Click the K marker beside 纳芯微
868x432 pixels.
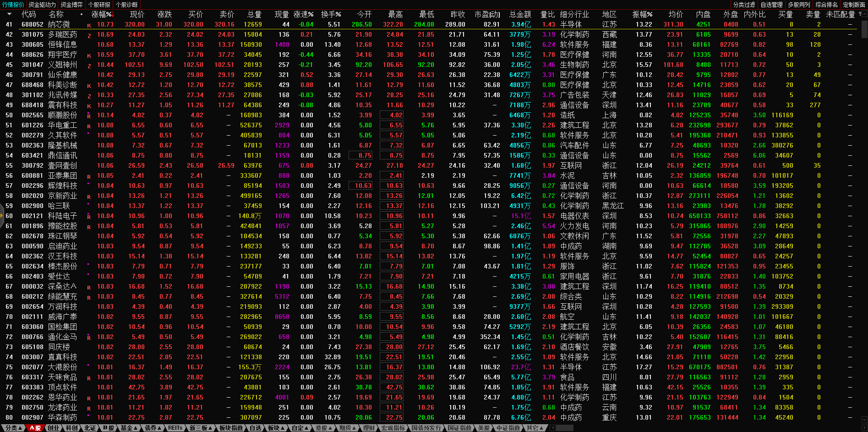[89, 25]
